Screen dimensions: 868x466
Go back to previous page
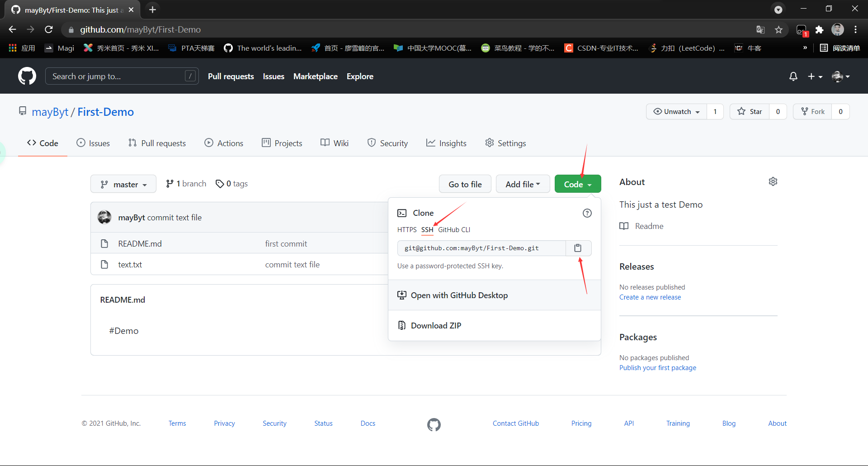coord(12,29)
